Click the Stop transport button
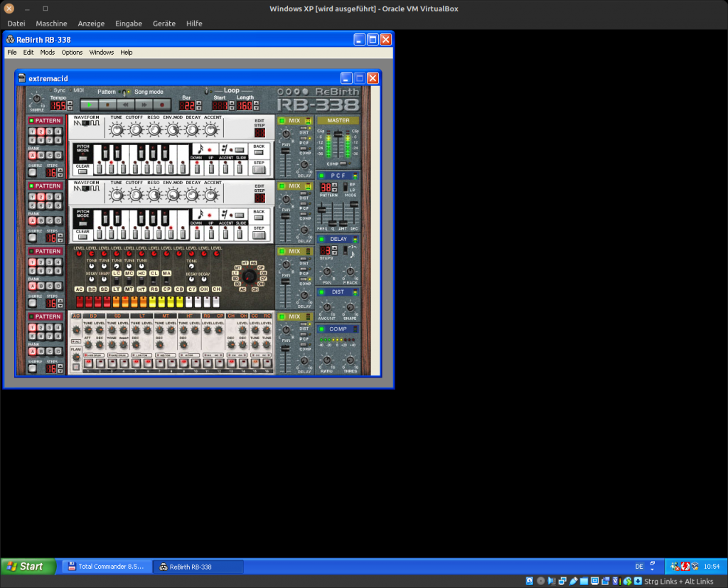Screen dimensions: 728x588 click(107, 104)
